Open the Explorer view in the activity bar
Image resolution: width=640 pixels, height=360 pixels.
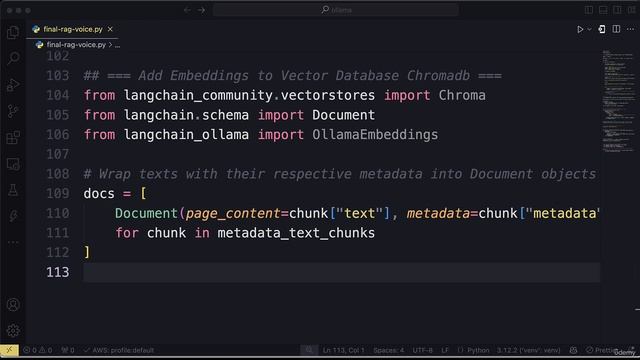pyautogui.click(x=13, y=32)
